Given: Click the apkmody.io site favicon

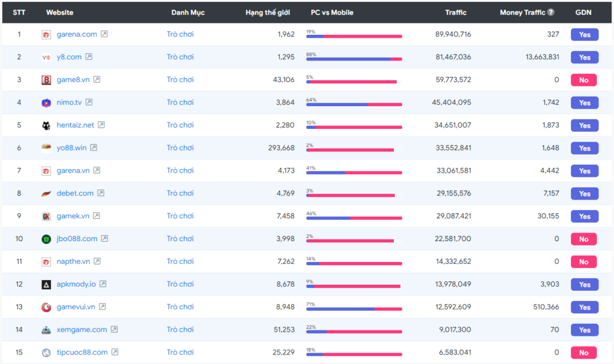Looking at the screenshot, I should click(46, 284).
